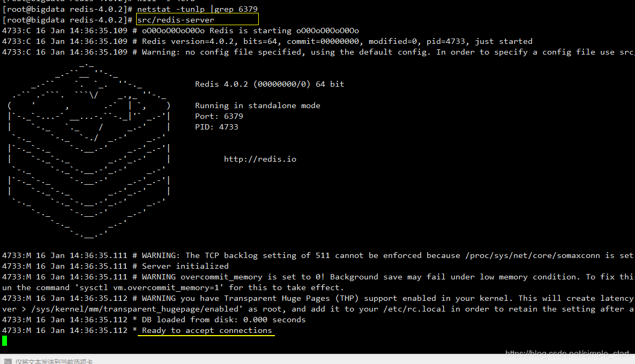Click 'Transparent Huge Pages (THP)' warning text
The image size is (635, 364).
(291, 299)
